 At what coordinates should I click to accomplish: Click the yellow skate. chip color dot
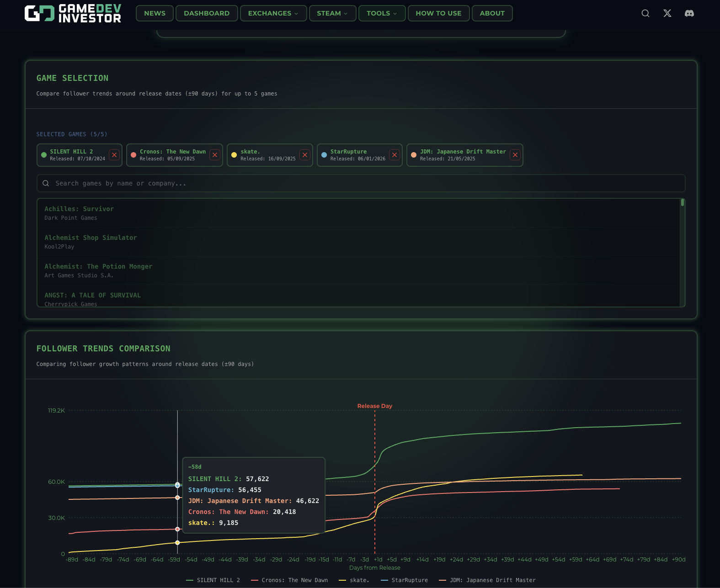click(234, 155)
